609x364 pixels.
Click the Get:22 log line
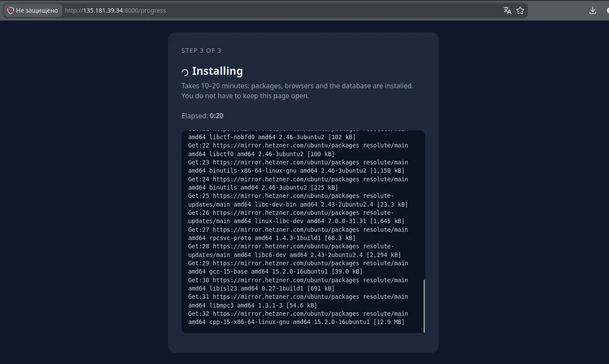click(298, 145)
